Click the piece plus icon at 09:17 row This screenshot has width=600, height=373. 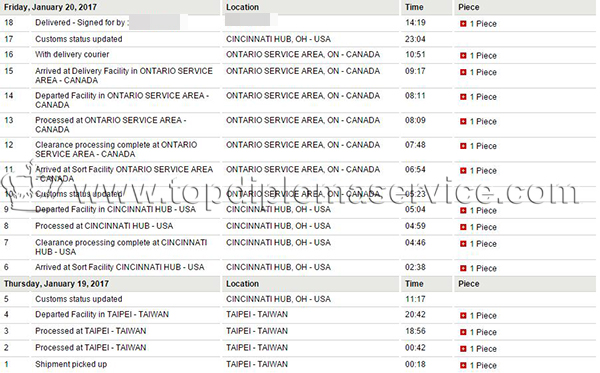click(463, 72)
